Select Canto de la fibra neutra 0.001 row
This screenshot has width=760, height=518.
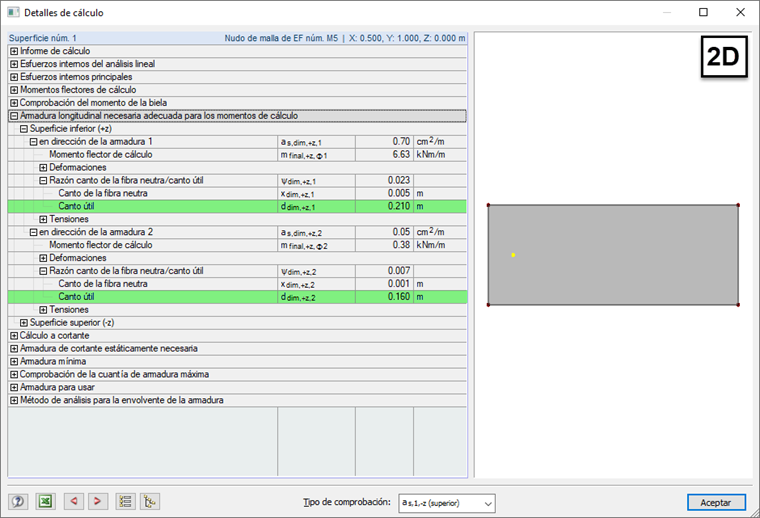(x=237, y=284)
